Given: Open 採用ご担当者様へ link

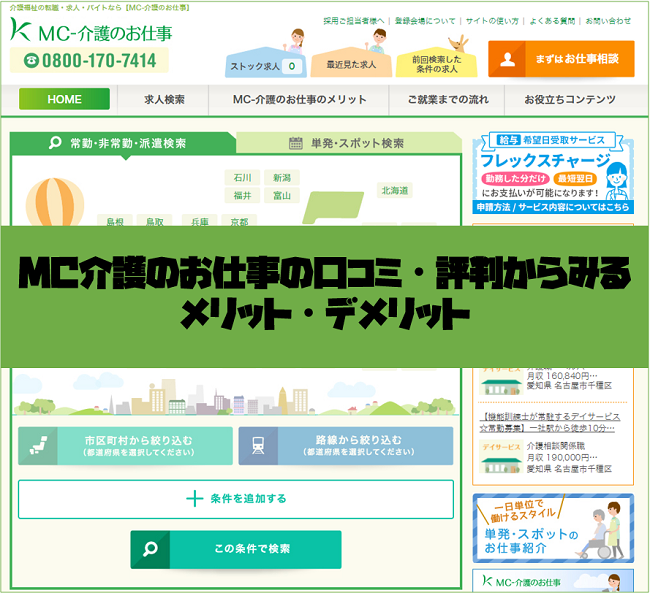Looking at the screenshot, I should (354, 21).
